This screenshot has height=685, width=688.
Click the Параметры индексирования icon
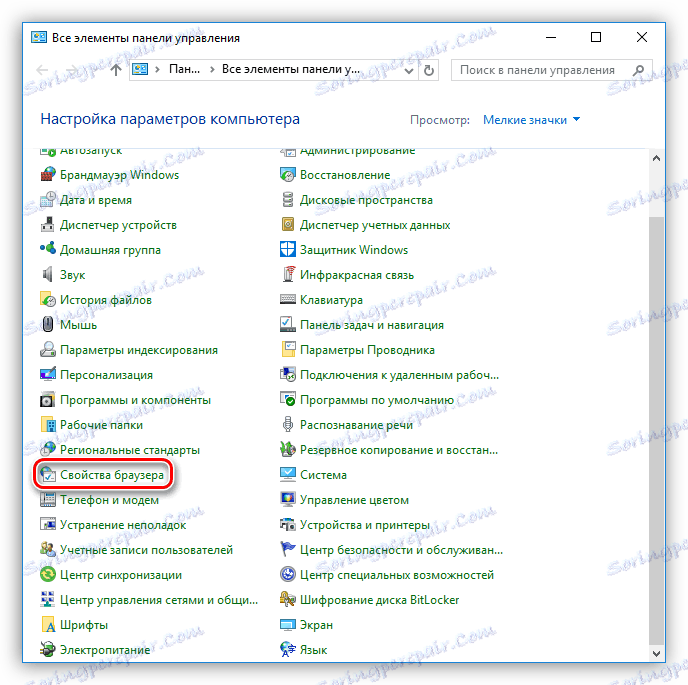point(48,350)
